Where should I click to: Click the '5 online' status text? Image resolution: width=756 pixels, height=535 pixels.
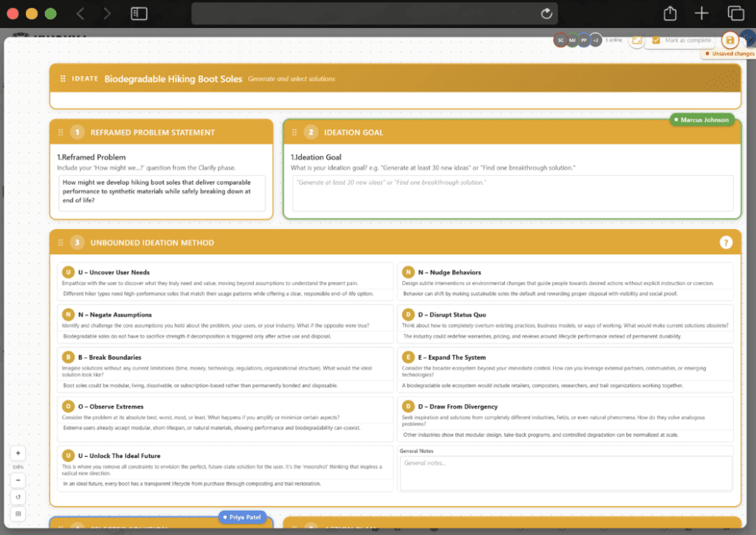pyautogui.click(x=614, y=40)
